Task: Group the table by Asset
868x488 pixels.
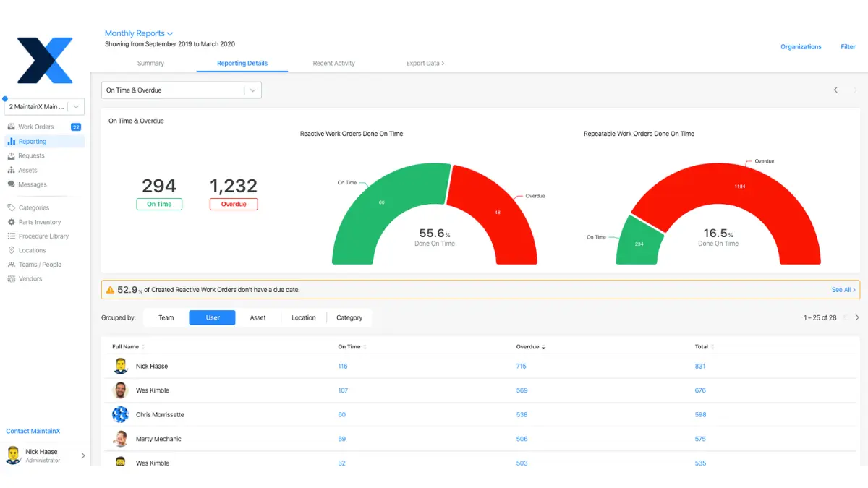Action: click(x=258, y=317)
